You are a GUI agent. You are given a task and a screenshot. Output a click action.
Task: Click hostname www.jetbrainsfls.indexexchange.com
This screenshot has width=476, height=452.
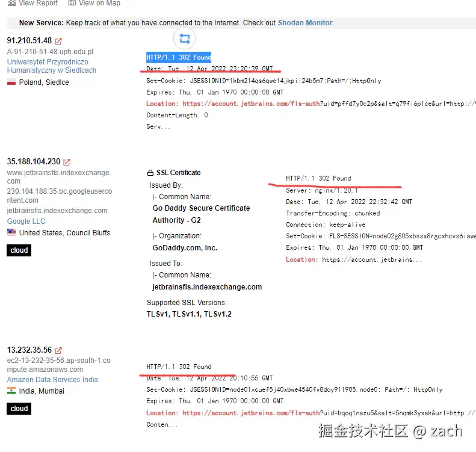tap(59, 177)
